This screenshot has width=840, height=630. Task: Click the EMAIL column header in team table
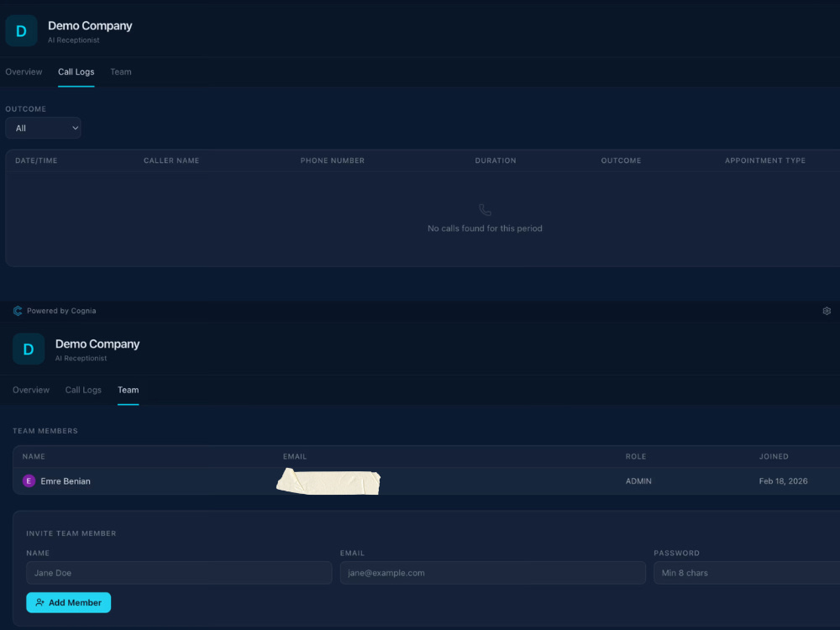295,456
